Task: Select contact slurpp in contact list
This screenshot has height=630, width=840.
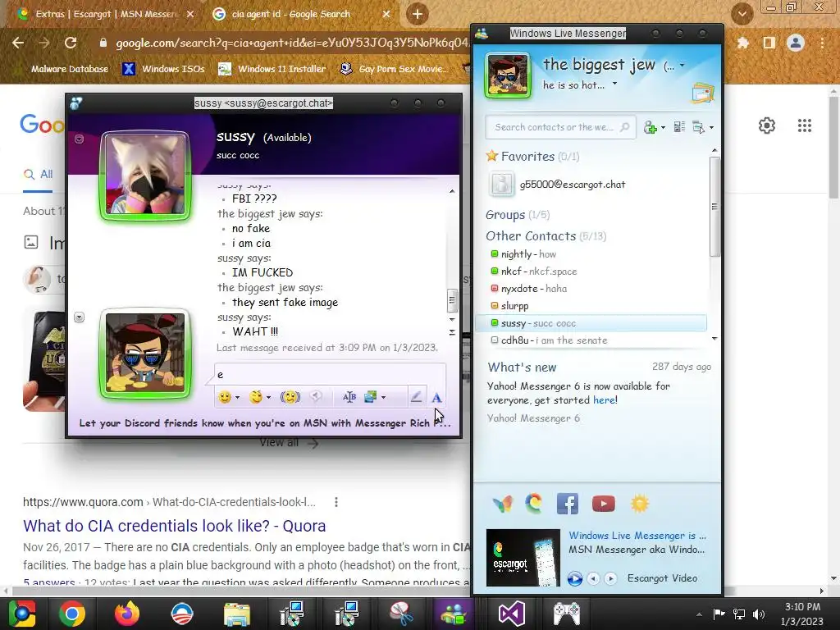Action: [x=514, y=306]
